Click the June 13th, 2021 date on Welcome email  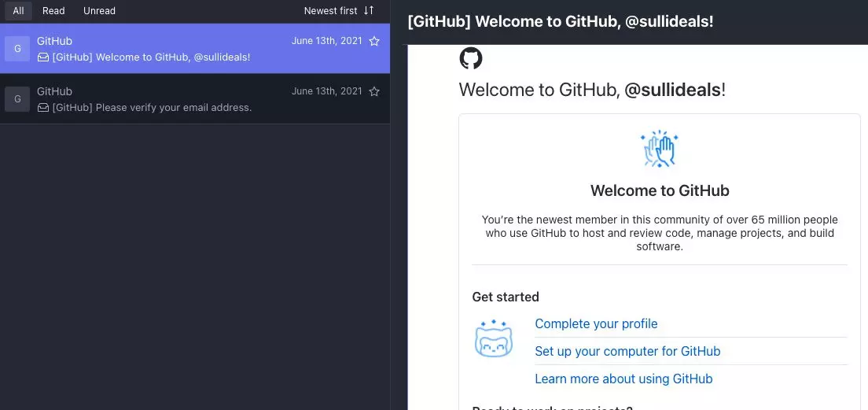pos(326,41)
